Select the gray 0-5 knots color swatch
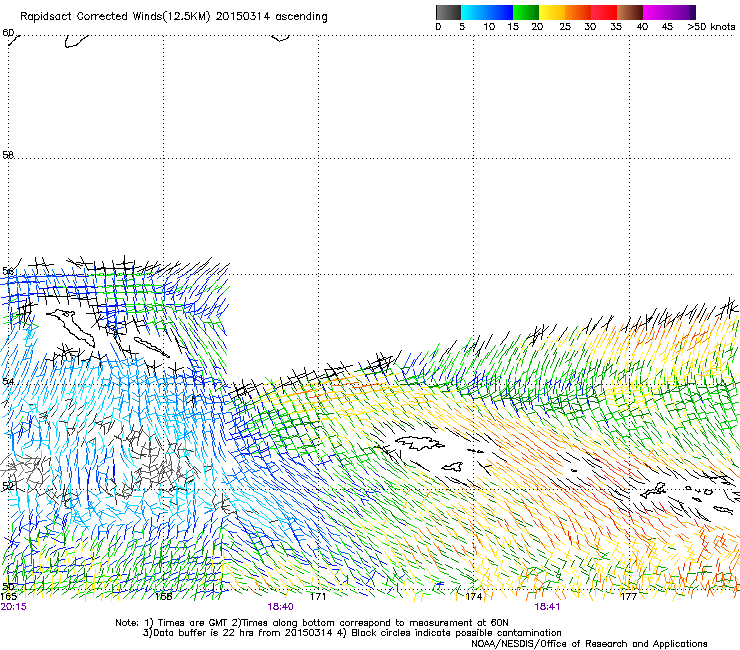Viewport: 740px width, 650px height. 448,12
